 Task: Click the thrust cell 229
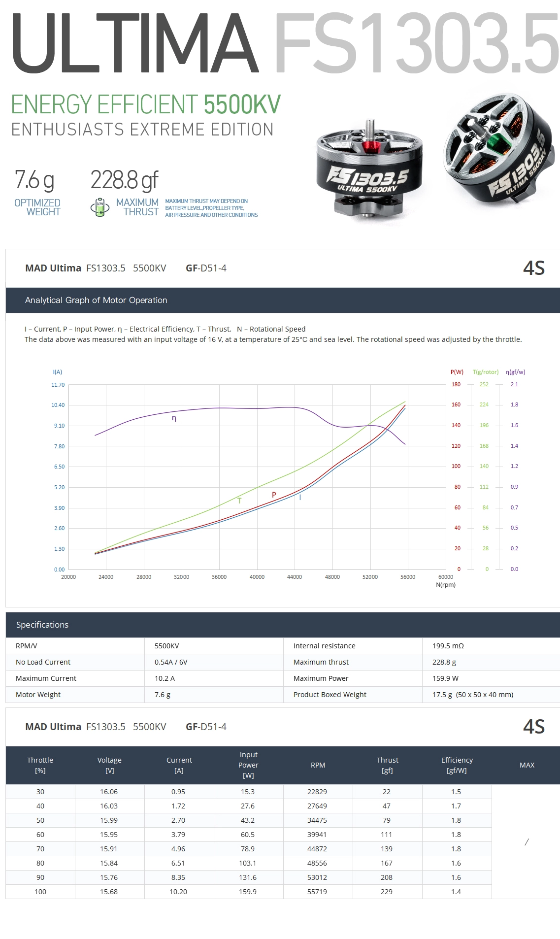pyautogui.click(x=387, y=892)
